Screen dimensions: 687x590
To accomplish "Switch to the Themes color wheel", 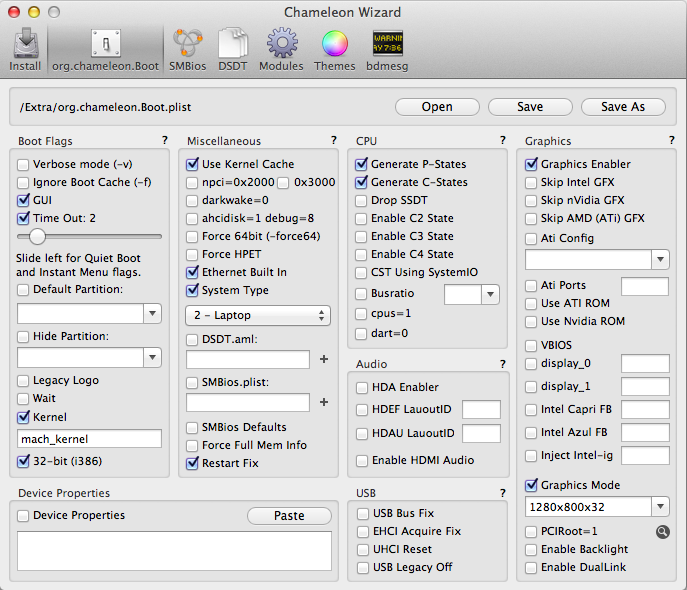I will [x=334, y=49].
